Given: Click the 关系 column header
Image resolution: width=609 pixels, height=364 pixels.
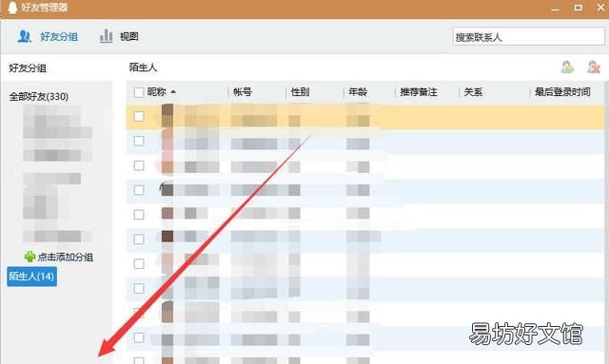Looking at the screenshot, I should pos(473,92).
